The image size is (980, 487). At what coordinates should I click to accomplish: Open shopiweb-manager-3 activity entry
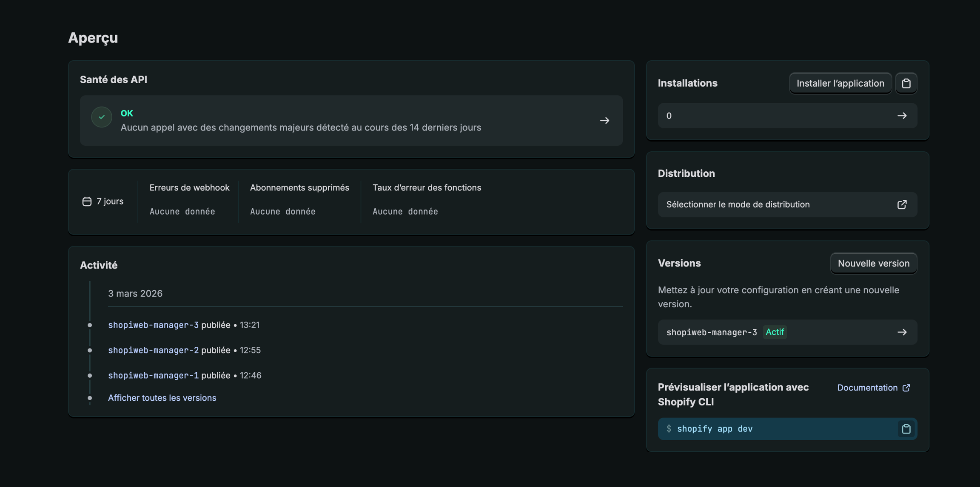point(153,325)
